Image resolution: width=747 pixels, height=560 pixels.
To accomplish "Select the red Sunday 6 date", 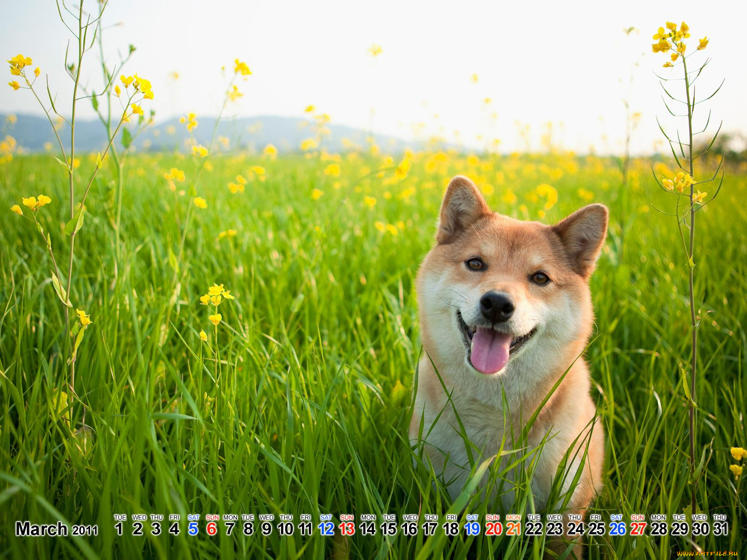I will coord(211,529).
